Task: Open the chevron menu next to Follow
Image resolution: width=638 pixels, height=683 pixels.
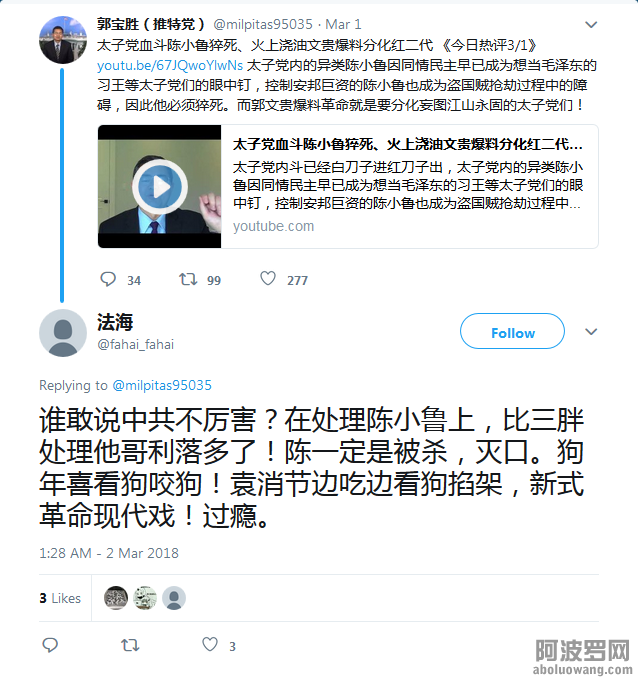Action: coord(591,332)
